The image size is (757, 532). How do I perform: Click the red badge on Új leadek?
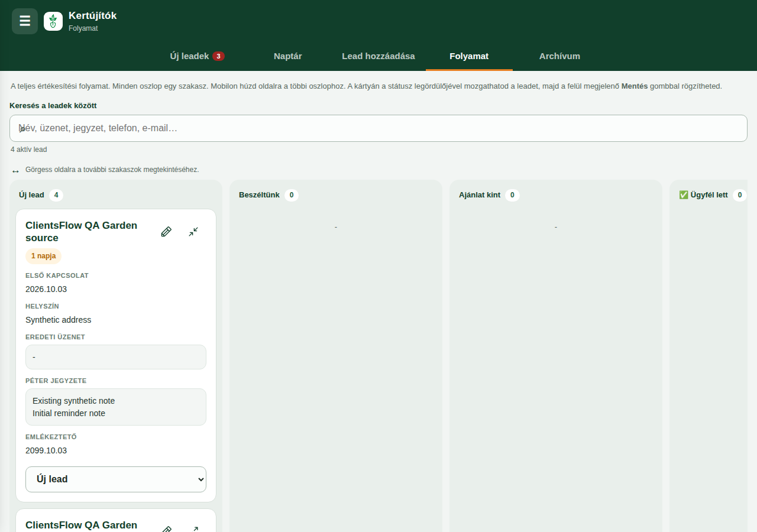[x=218, y=56]
